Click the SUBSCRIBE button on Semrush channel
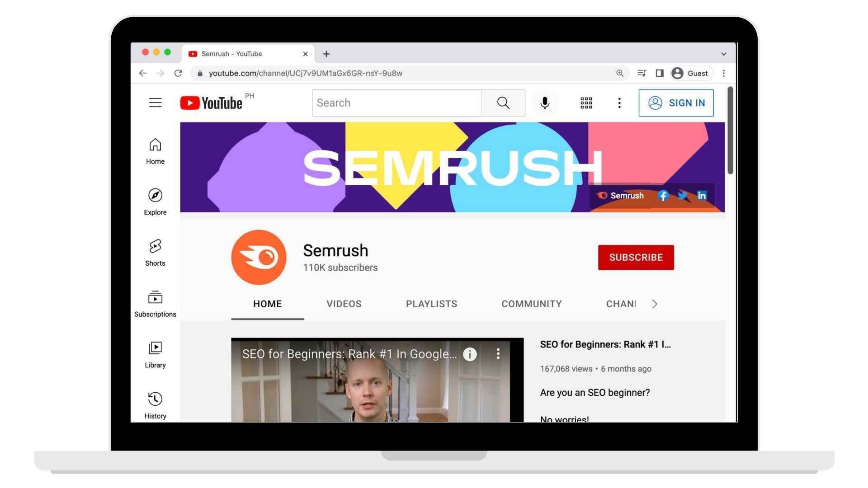Screen dimensions: 868x488 coord(636,258)
